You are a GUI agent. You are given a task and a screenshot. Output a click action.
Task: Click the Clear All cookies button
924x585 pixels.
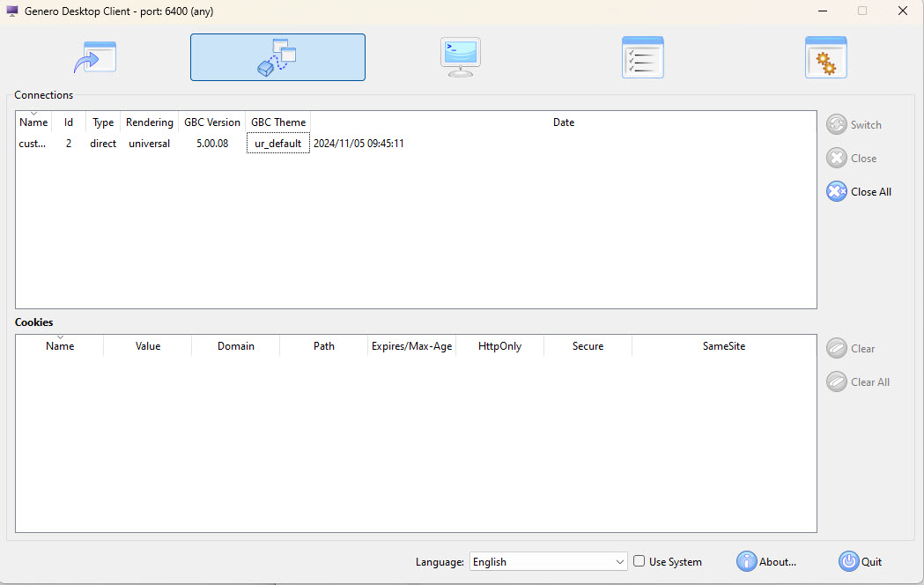point(858,381)
